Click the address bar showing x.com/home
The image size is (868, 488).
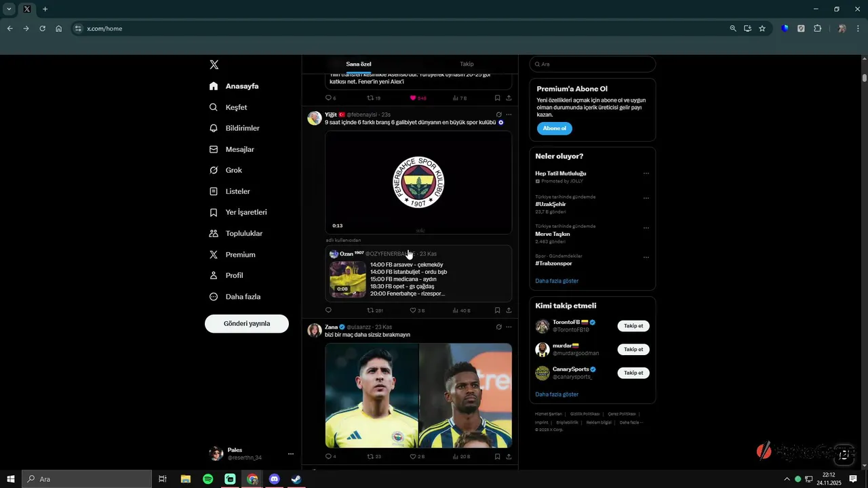[x=400, y=28]
